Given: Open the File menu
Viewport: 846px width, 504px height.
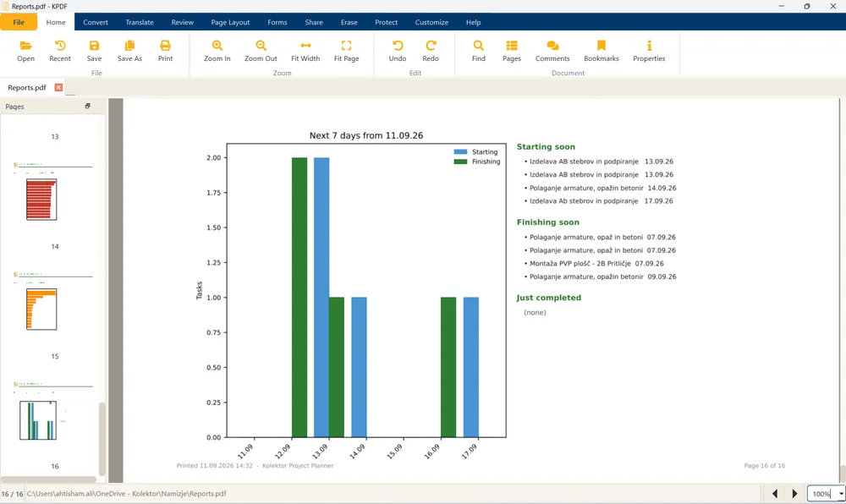Looking at the screenshot, I should [19, 22].
